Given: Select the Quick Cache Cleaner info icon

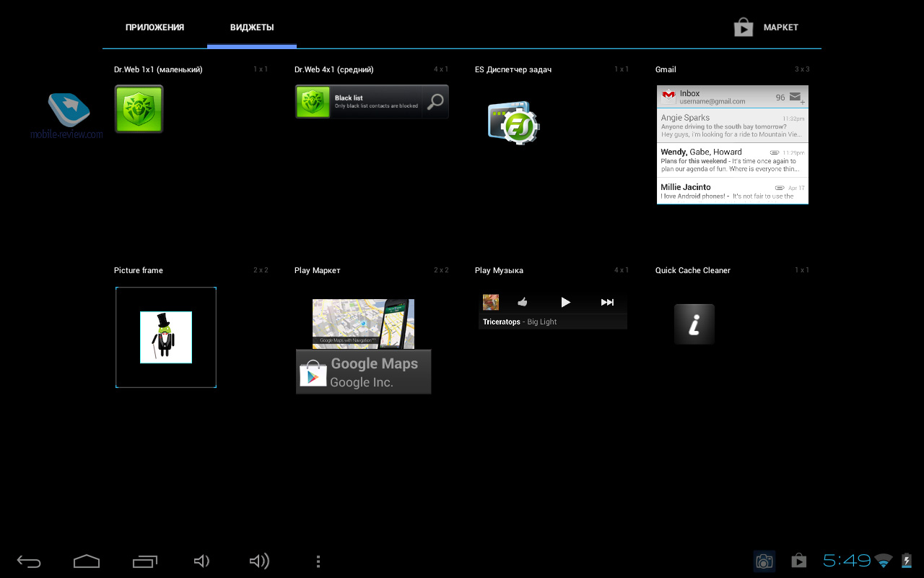Looking at the screenshot, I should [x=694, y=324].
